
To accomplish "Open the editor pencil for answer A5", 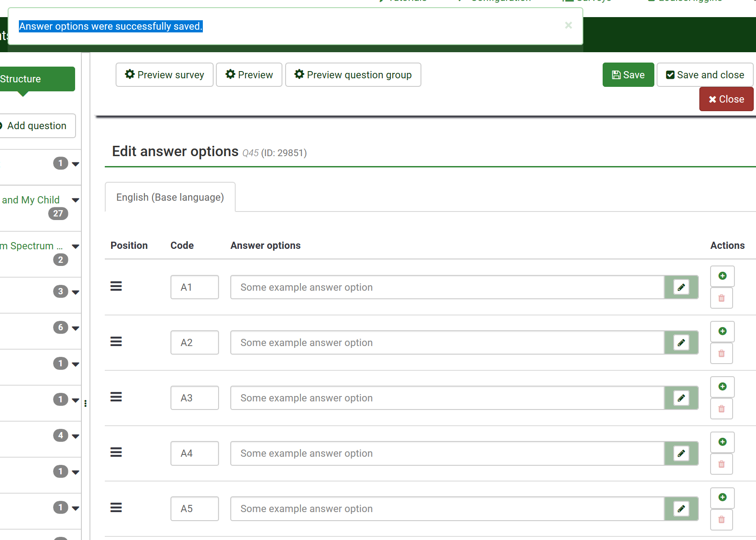I will [x=681, y=508].
